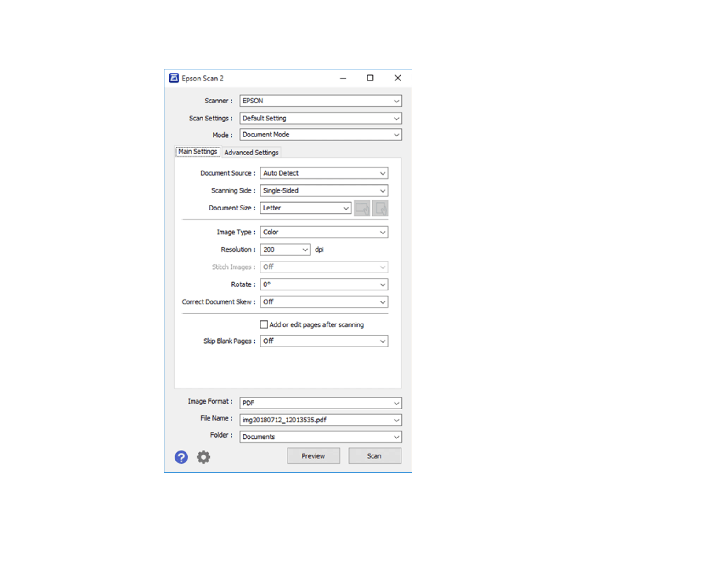Click the Preview button
The height and width of the screenshot is (563, 728).
click(314, 456)
